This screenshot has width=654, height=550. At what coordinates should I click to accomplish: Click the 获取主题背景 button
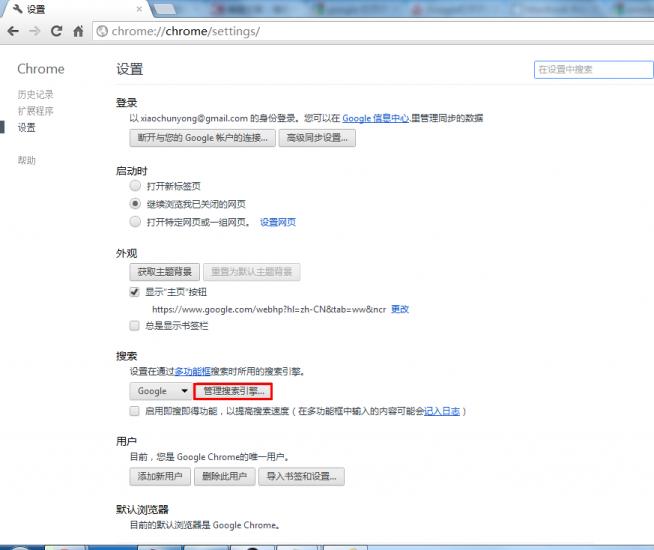click(164, 272)
